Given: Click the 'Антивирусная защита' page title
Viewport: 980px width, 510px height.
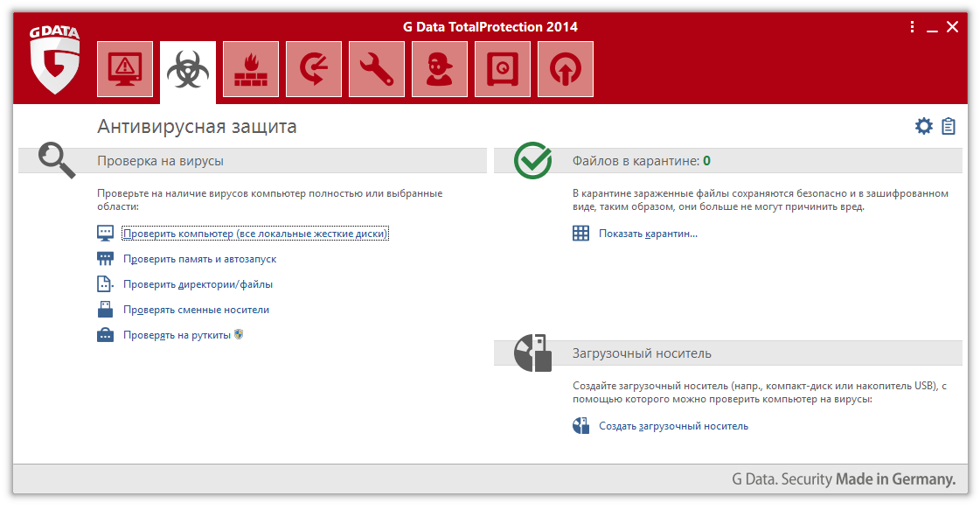Looking at the screenshot, I should pyautogui.click(x=197, y=126).
